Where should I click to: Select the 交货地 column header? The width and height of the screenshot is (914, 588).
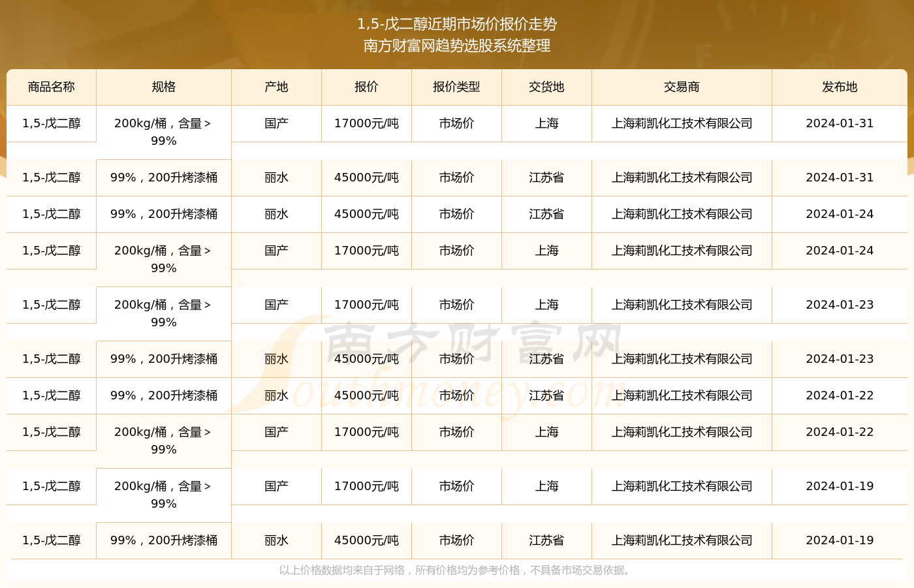click(x=546, y=87)
